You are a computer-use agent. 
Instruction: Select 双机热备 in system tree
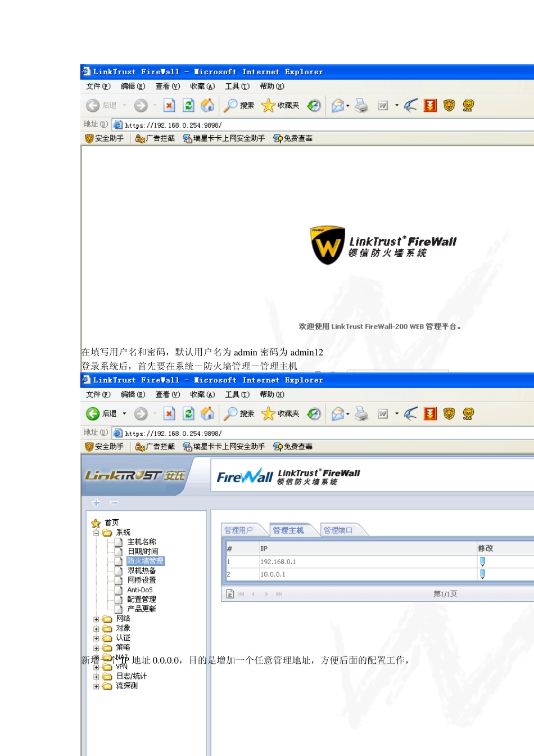tap(142, 570)
